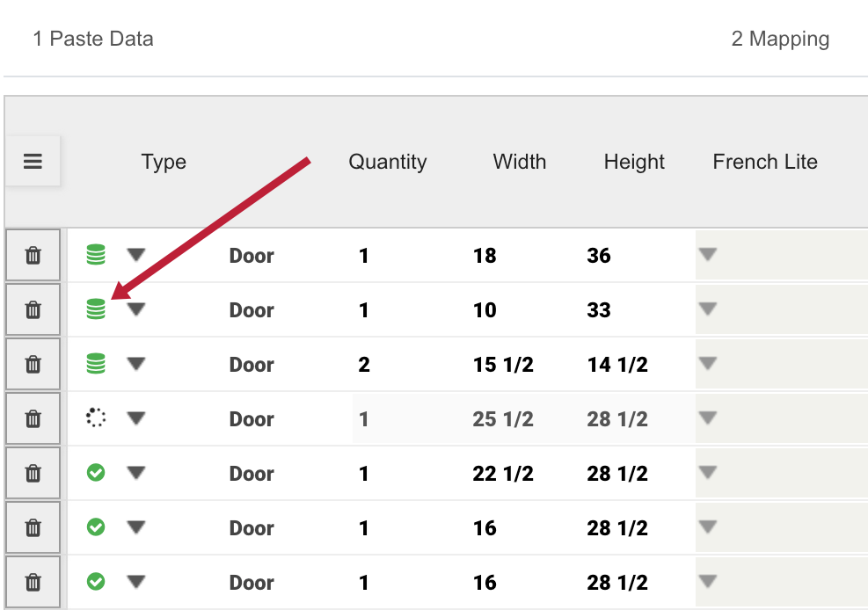This screenshot has width=868, height=610.
Task: Click green checkmark on the last row
Action: click(96, 581)
